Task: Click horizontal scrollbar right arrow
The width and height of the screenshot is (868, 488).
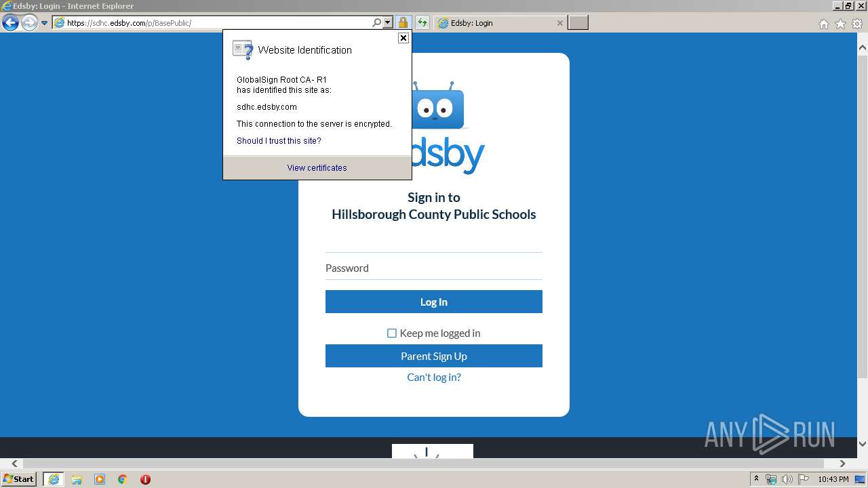Action: pyautogui.click(x=842, y=464)
